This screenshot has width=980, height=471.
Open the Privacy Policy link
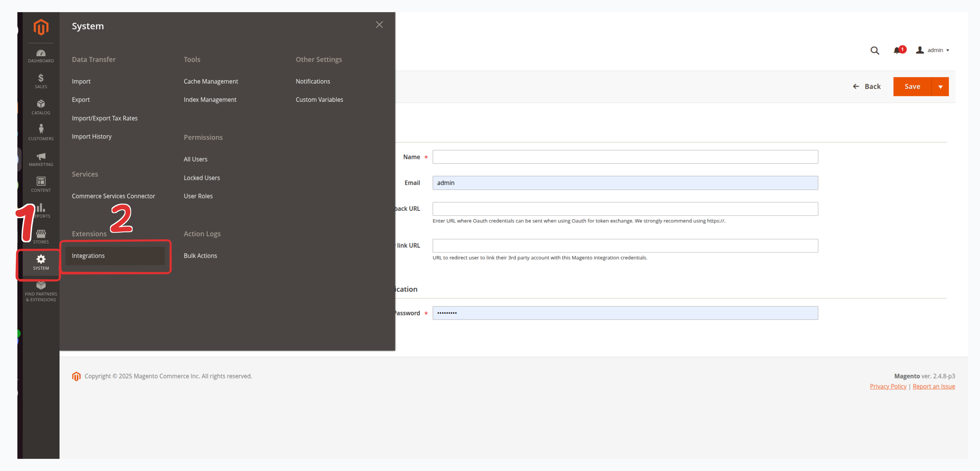[888, 386]
